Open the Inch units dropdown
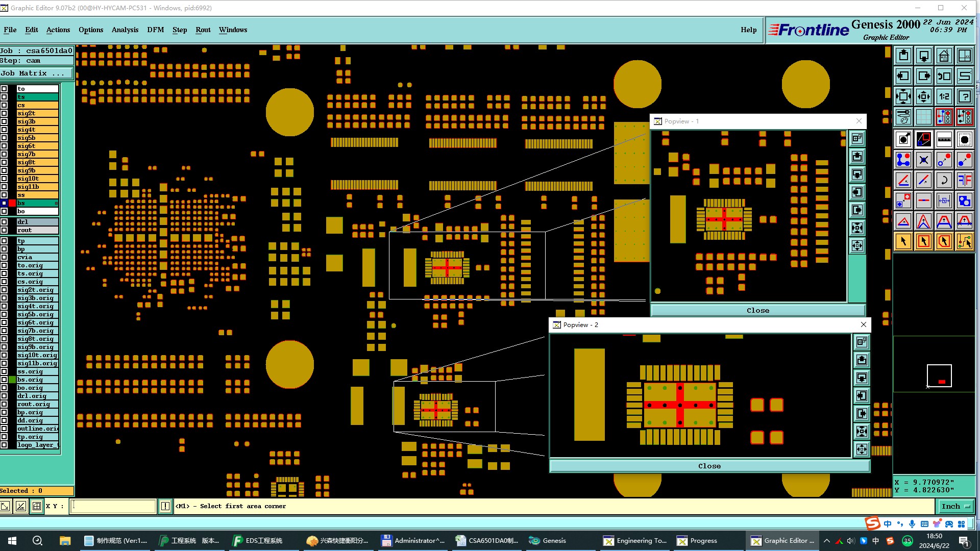The width and height of the screenshot is (980, 551). click(955, 506)
